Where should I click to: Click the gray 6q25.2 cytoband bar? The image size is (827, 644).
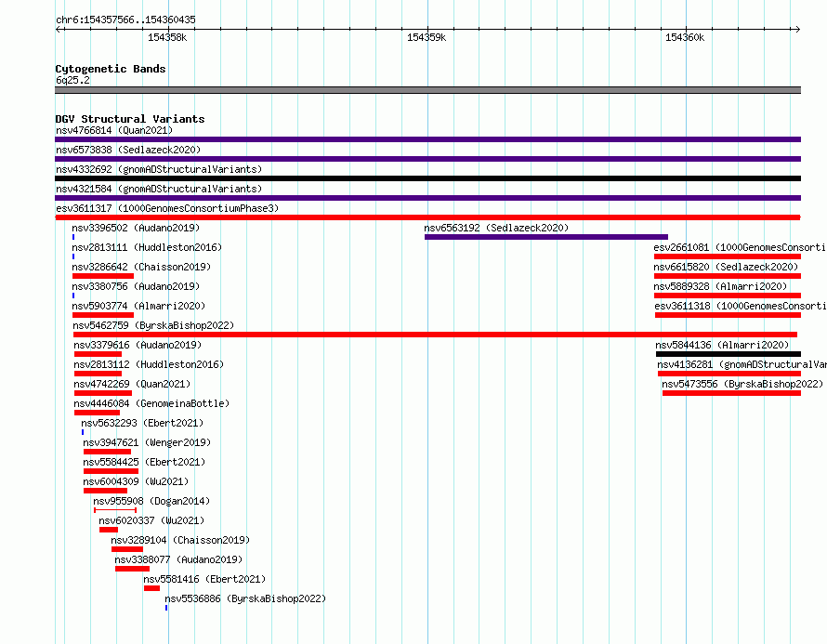[427, 90]
